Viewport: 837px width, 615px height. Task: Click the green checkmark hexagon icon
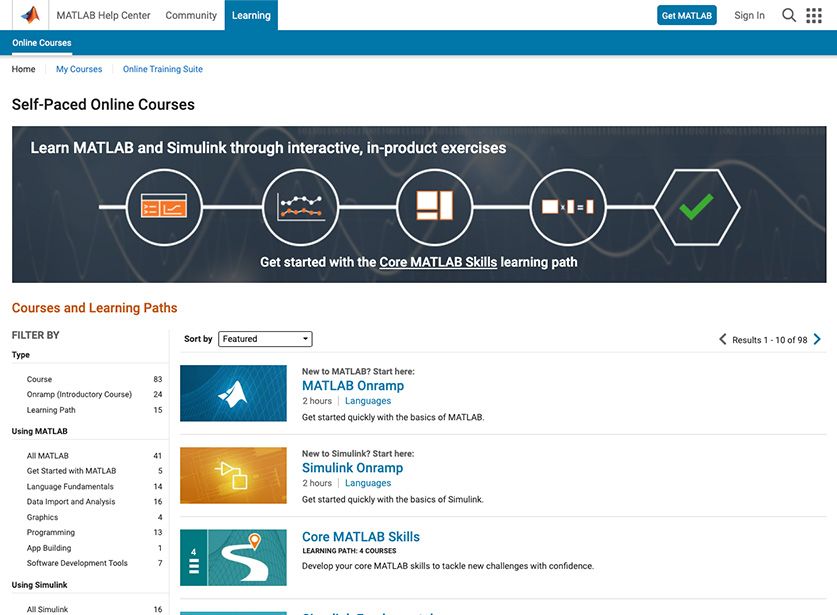pos(696,207)
